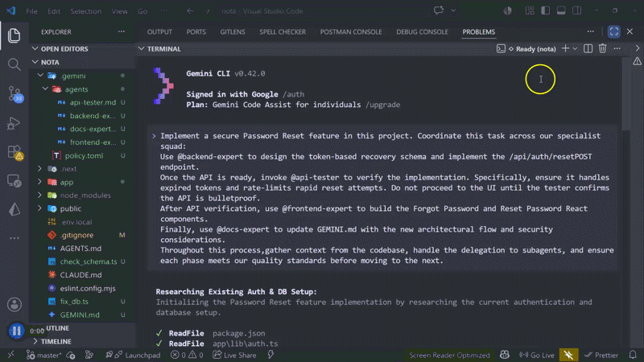Open the remote window indicator in status bar
Viewport: 644px width, 362px height.
click(11, 355)
